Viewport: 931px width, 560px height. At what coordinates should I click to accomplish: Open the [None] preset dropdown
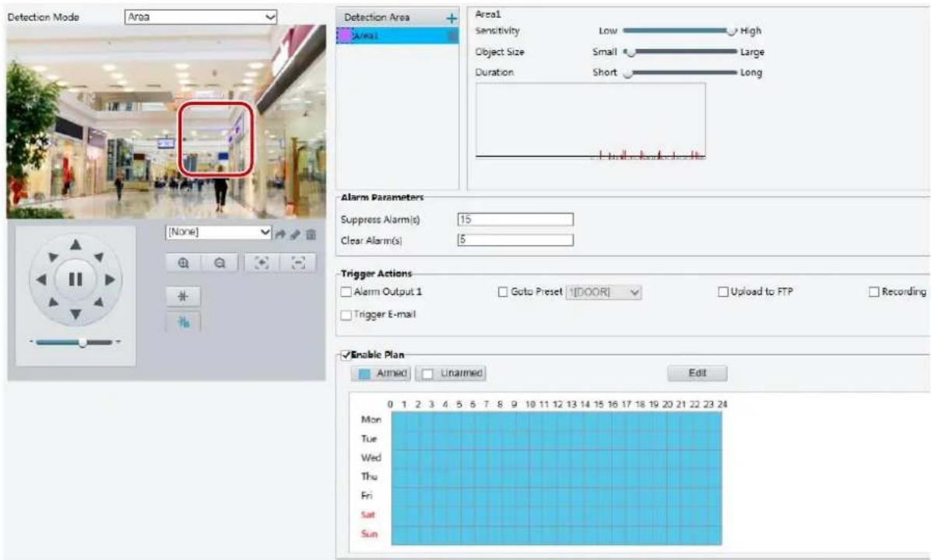point(219,232)
